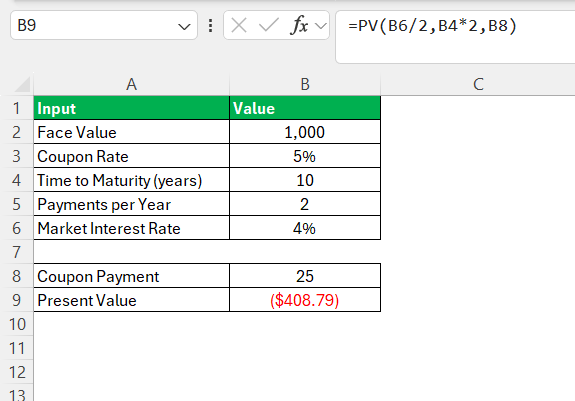Select the cell with value 4%
The width and height of the screenshot is (575, 401).
coord(305,228)
